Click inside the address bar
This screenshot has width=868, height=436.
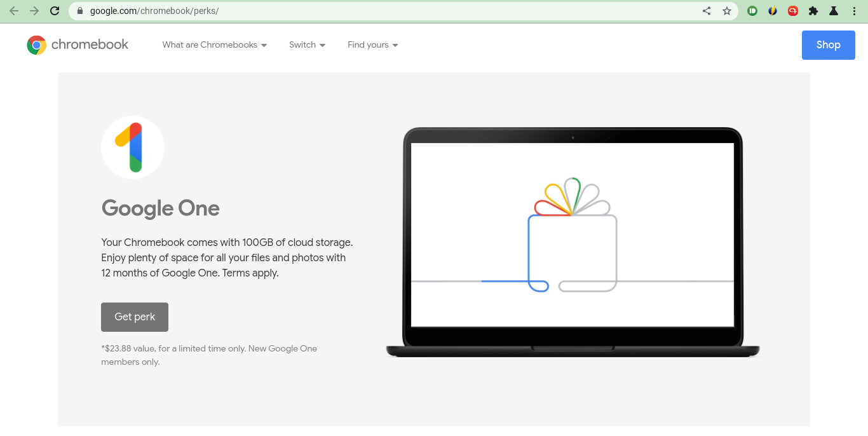(x=254, y=11)
